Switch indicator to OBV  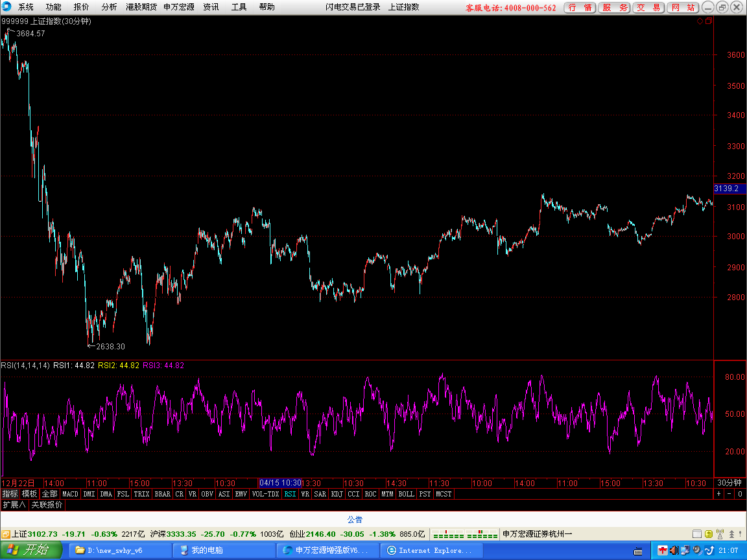pos(207,494)
